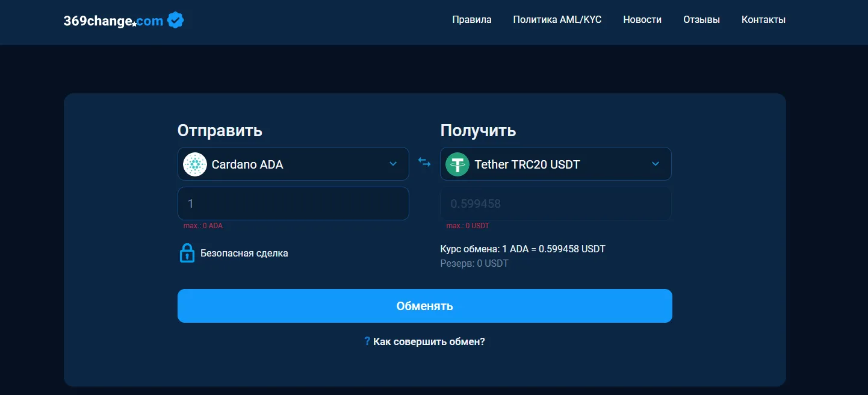Click the 369change.com logo
Image resolution: width=868 pixels, height=395 pixels.
coord(113,20)
